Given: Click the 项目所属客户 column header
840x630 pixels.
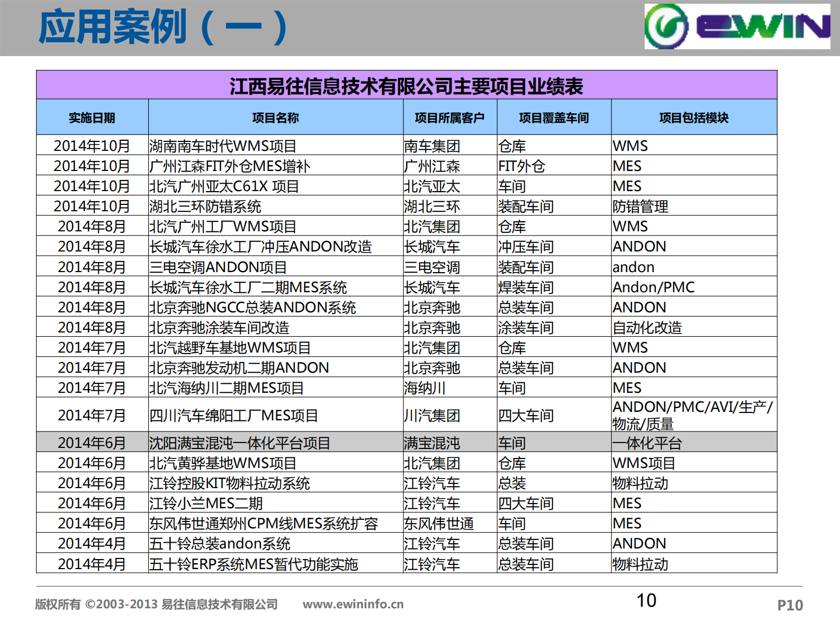Looking at the screenshot, I should coord(450,118).
